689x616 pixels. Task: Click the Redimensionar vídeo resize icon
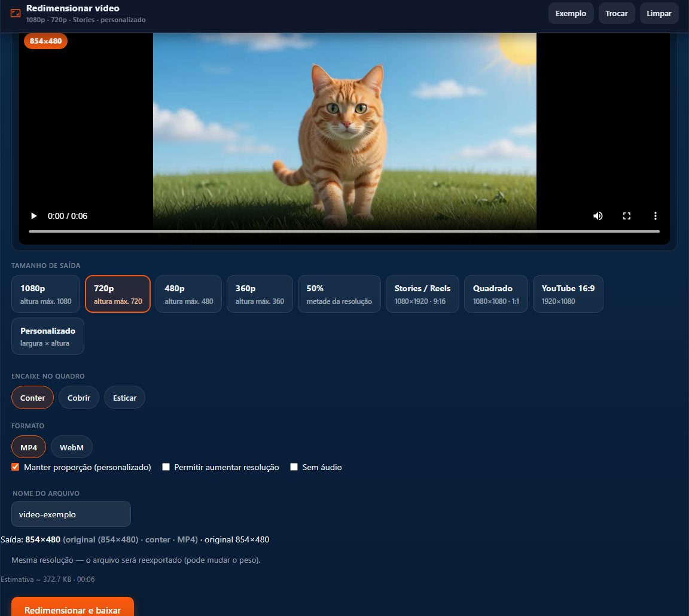(16, 13)
